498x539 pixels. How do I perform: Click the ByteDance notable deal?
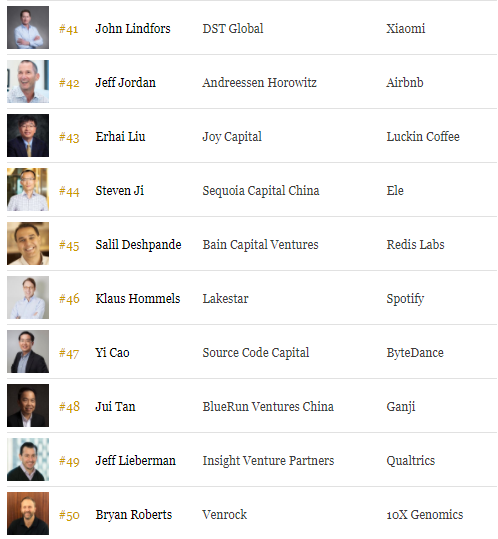click(415, 353)
